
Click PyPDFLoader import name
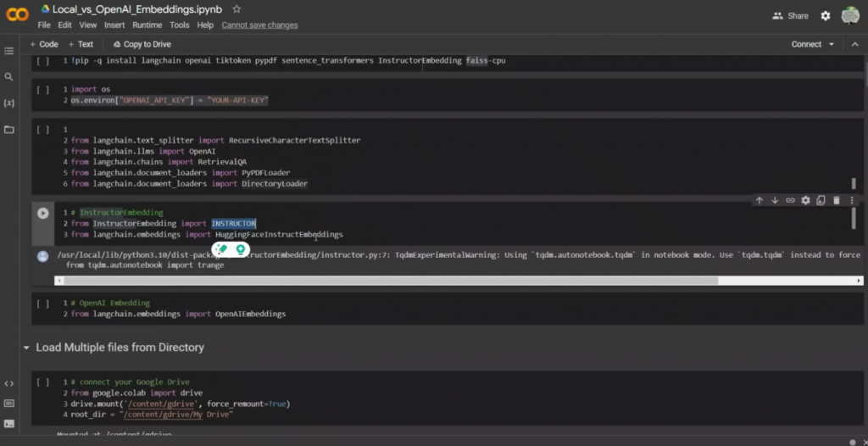(265, 173)
